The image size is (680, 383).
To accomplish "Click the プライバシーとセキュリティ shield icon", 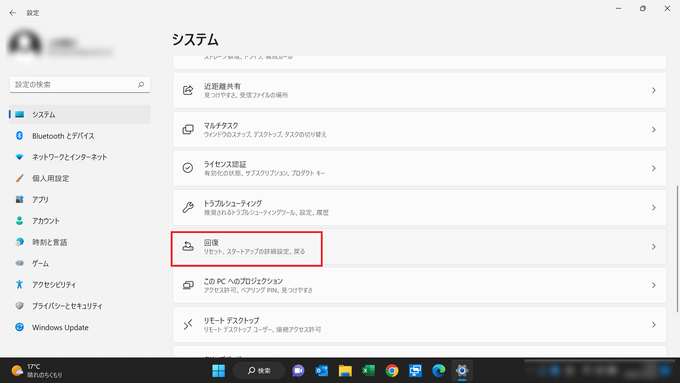I will coord(20,306).
